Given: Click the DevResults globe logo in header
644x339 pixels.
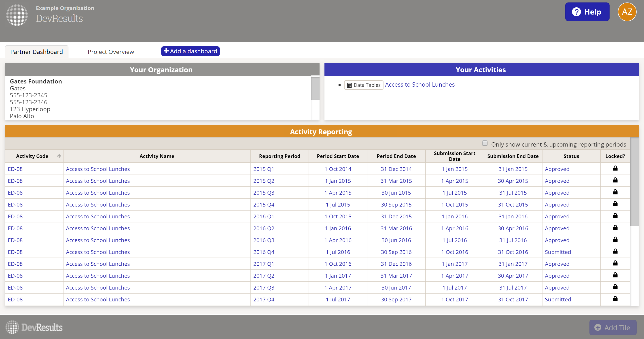Looking at the screenshot, I should click(x=17, y=15).
